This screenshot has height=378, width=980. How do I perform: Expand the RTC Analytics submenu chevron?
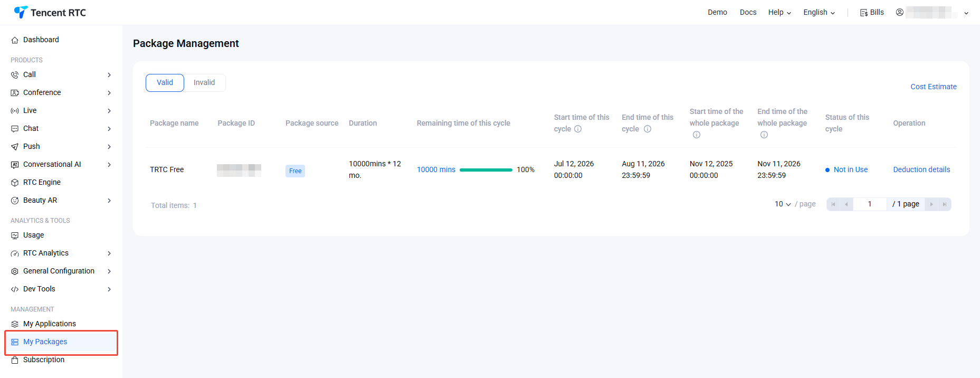tap(109, 253)
